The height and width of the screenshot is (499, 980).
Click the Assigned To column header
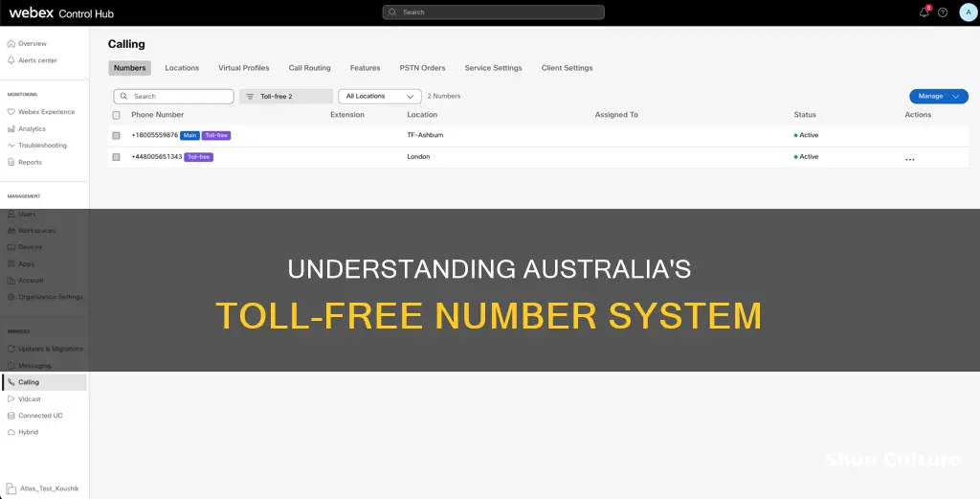(616, 115)
